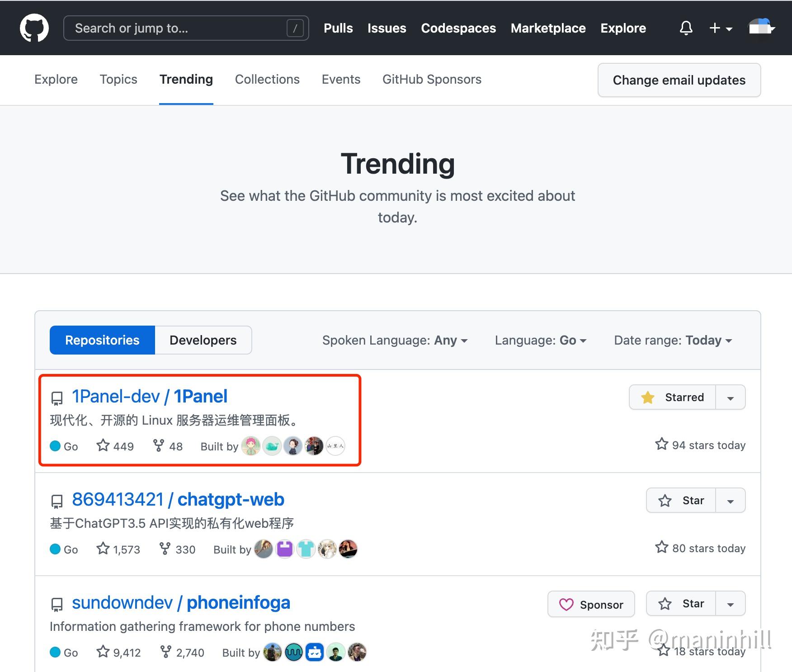Open the sundowndev/phoneinfoga repository link
Screen dimensions: 792x672
pos(181,602)
